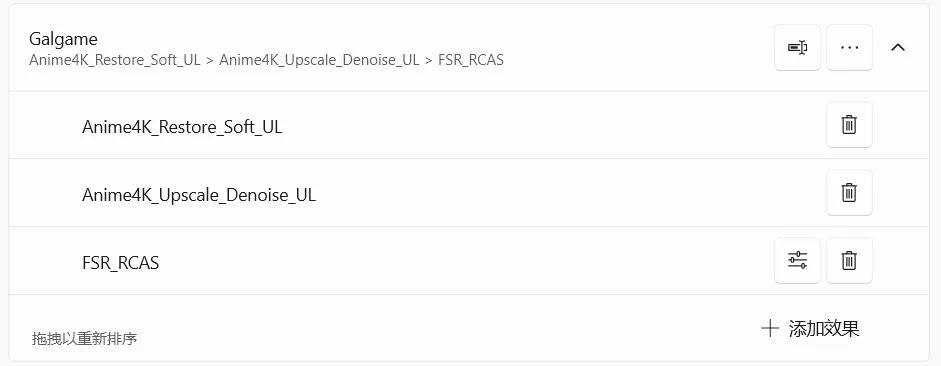Remove Anime4K_Upscale_Denoise_UL with its trash icon
This screenshot has width=941, height=366.
[849, 193]
